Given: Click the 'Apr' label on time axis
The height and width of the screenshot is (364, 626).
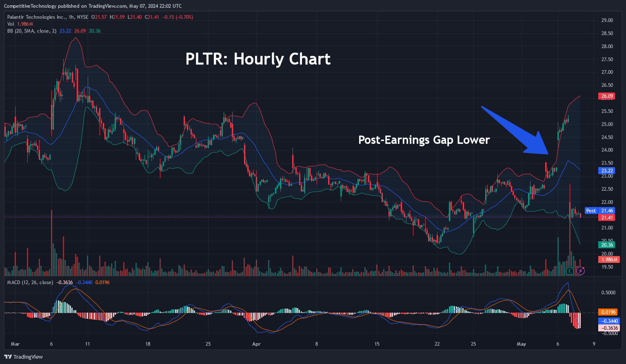Looking at the screenshot, I should tap(256, 344).
